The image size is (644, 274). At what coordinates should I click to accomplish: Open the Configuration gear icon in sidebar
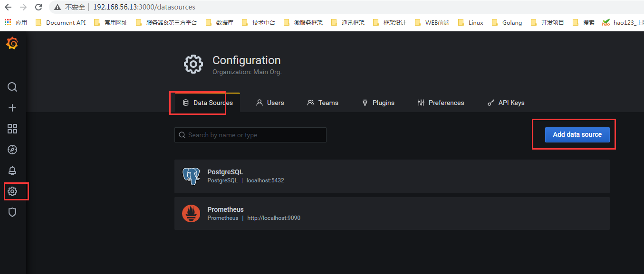(x=12, y=191)
